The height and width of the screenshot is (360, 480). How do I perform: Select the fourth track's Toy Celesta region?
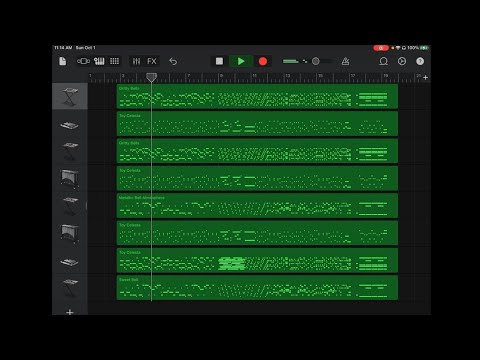pyautogui.click(x=257, y=178)
